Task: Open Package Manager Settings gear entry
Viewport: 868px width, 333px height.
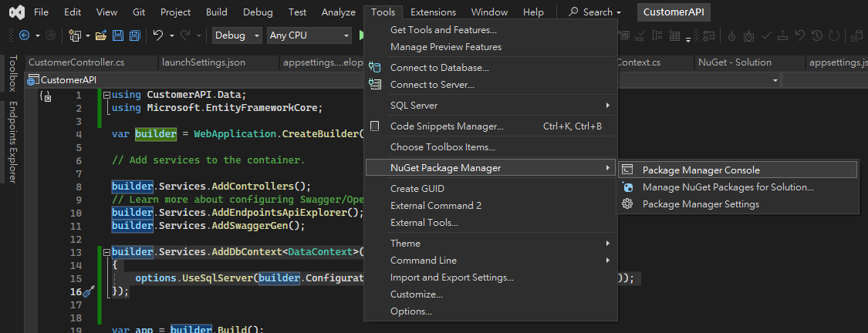Action: point(701,204)
